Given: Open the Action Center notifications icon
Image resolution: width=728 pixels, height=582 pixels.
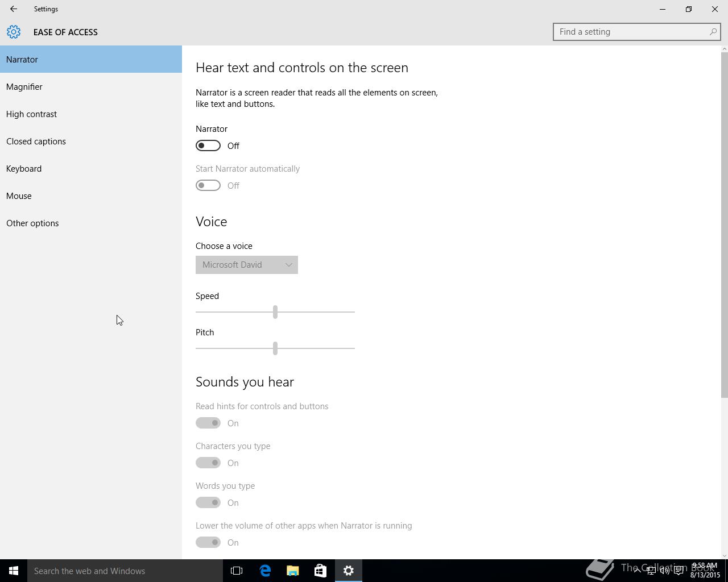Looking at the screenshot, I should click(x=679, y=571).
